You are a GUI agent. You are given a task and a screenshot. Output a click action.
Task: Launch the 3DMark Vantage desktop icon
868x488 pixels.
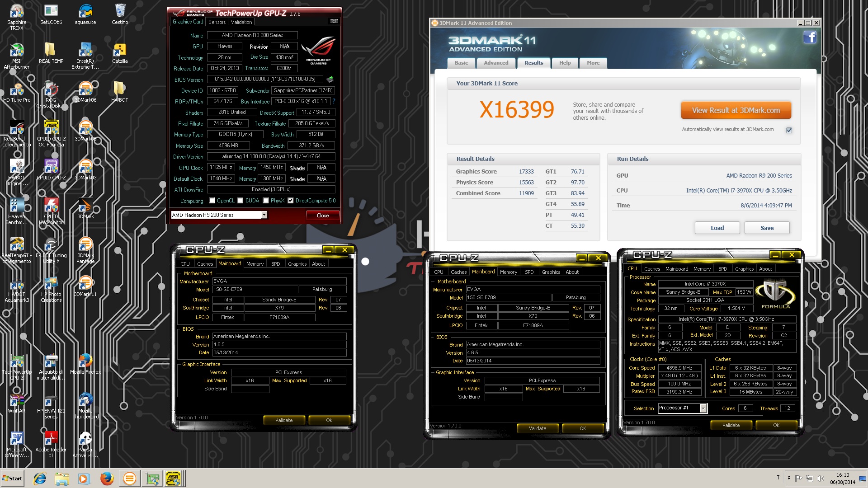click(x=85, y=250)
